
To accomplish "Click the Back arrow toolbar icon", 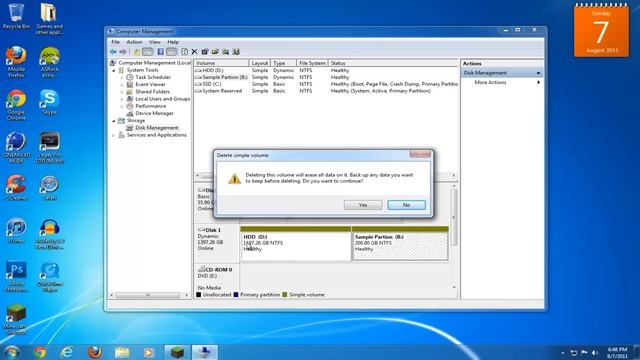I will point(113,52).
